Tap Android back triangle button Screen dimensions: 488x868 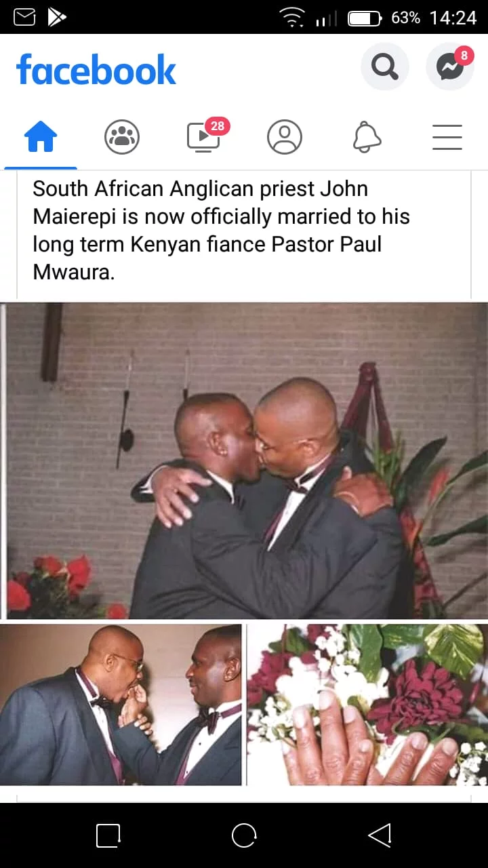point(380,835)
